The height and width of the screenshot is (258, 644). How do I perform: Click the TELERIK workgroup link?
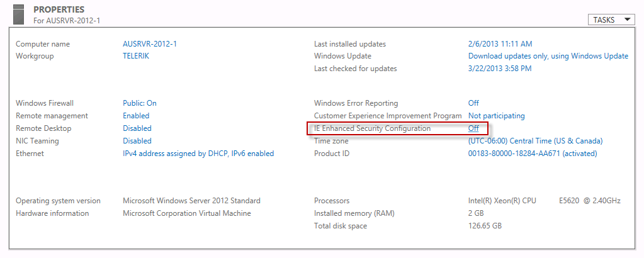point(136,56)
